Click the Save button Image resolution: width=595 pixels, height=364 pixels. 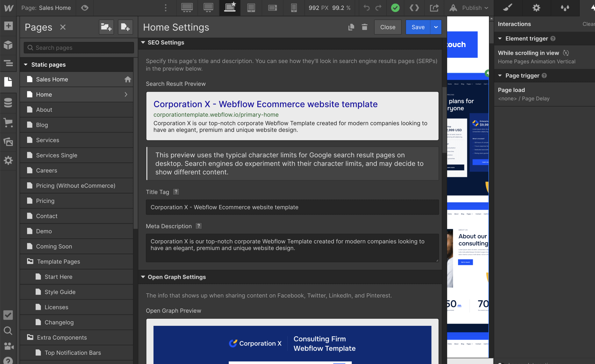click(418, 27)
